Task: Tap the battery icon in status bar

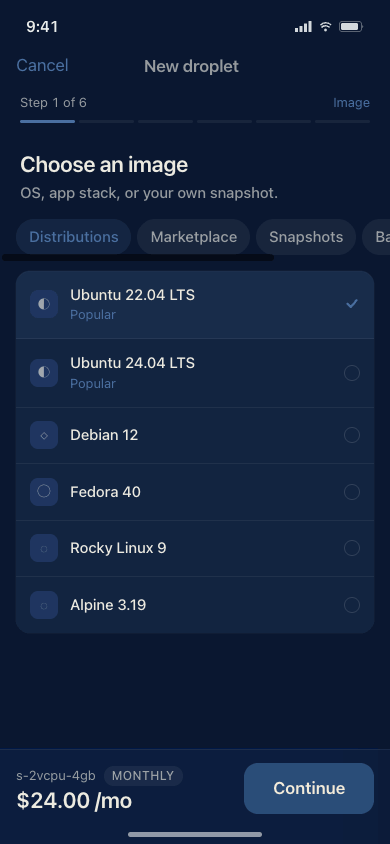Action: [x=351, y=26]
